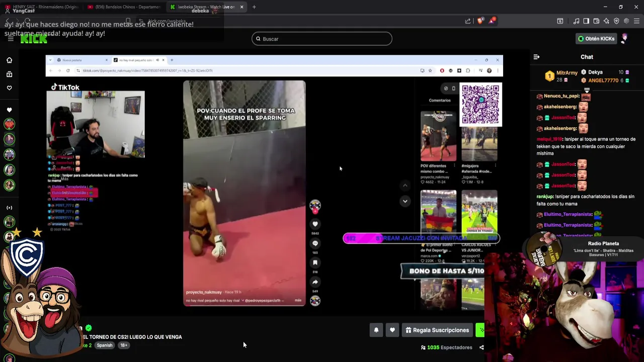Open the browser main hamburger menu
The height and width of the screenshot is (362, 644).
pos(636,21)
